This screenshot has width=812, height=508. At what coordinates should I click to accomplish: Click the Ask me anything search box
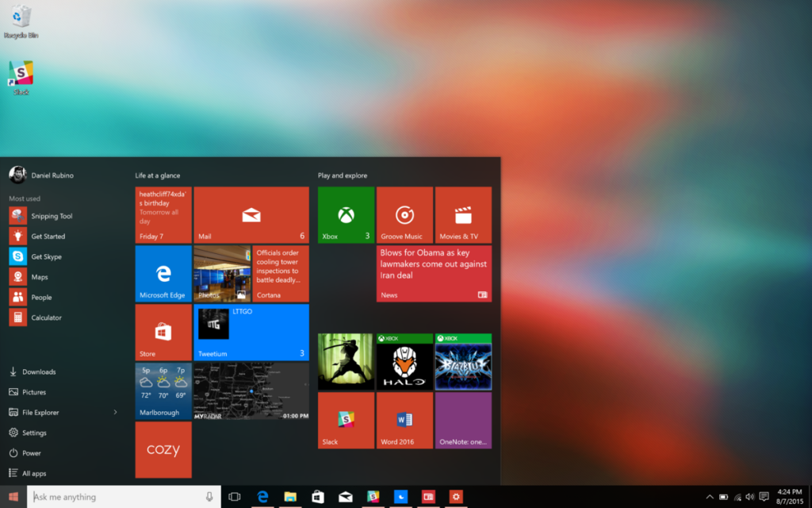pyautogui.click(x=124, y=497)
